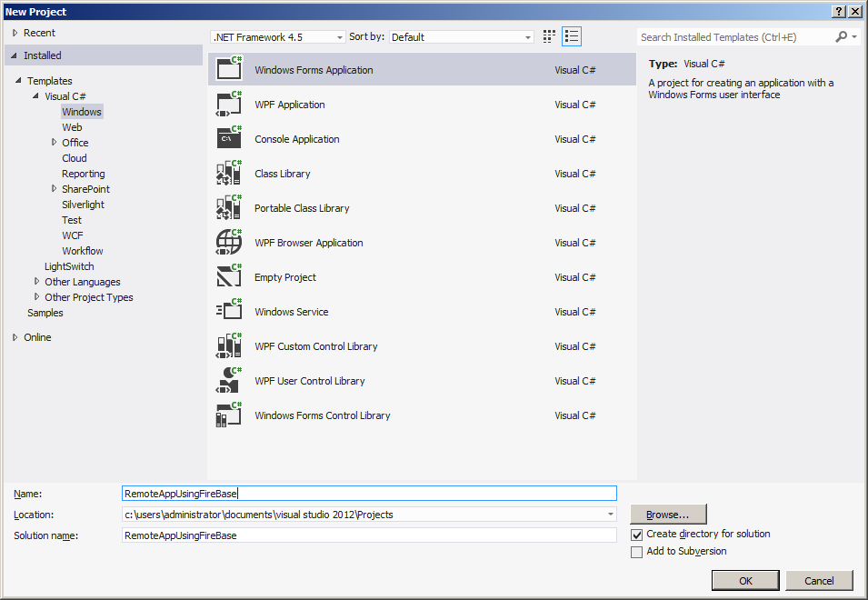Select "Windows Forms Control Library" template name
The height and width of the screenshot is (600, 868).
(322, 415)
